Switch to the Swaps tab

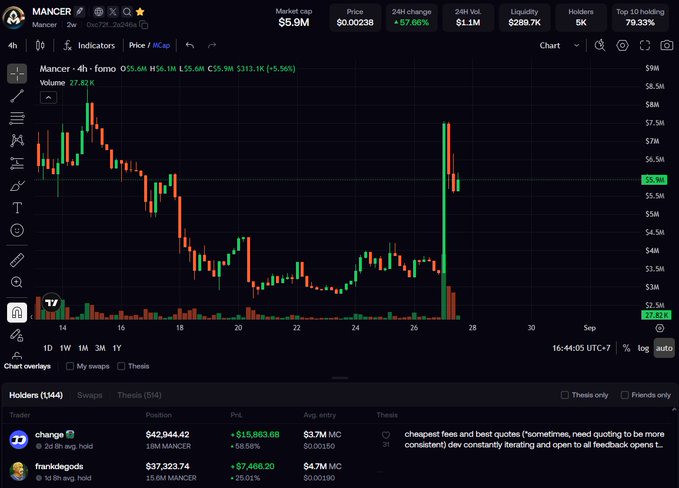point(90,395)
